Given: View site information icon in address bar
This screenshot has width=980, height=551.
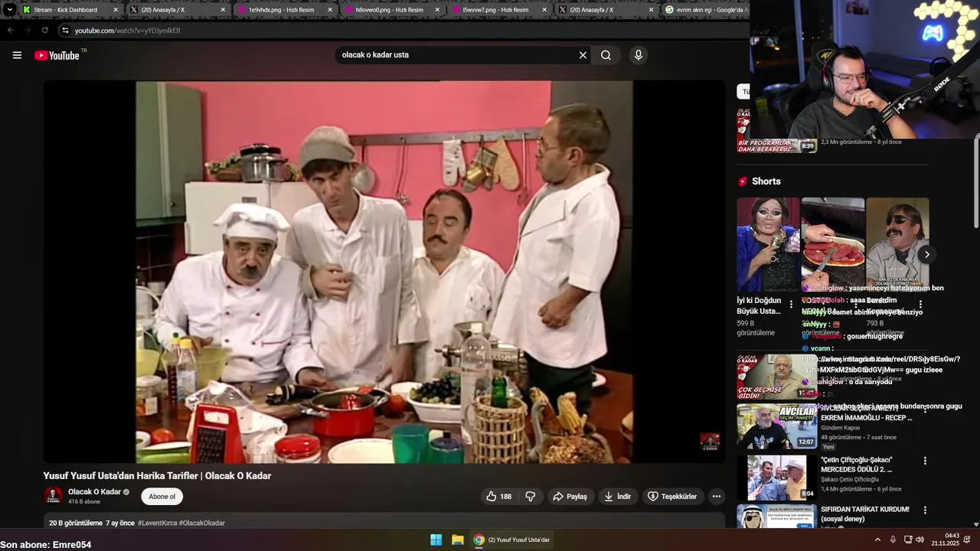Looking at the screenshot, I should [x=65, y=31].
